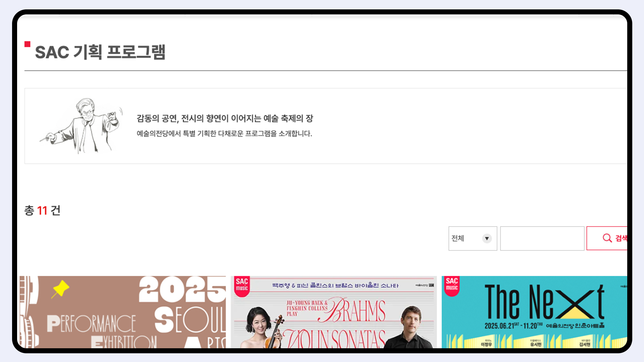Screen dimensions: 644x362
Task: Open the 전체 category dropdown
Action: tap(473, 238)
